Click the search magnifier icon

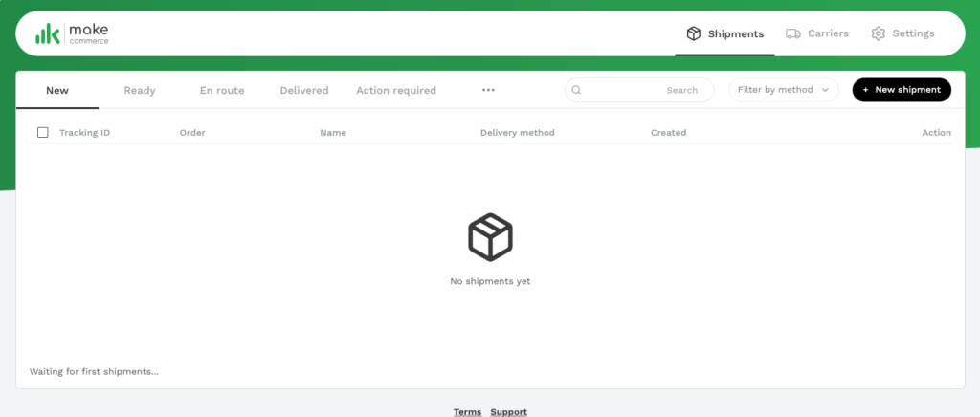577,90
